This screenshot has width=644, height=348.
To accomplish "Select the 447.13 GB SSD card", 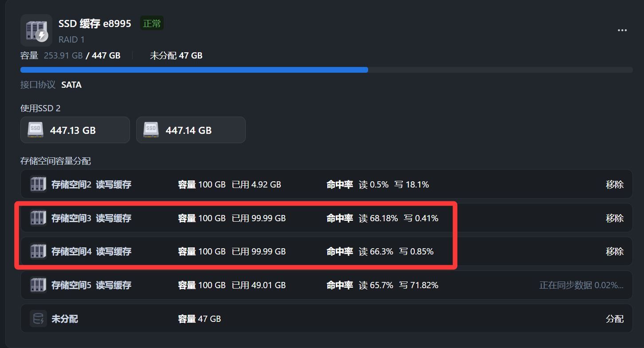I will (x=75, y=130).
